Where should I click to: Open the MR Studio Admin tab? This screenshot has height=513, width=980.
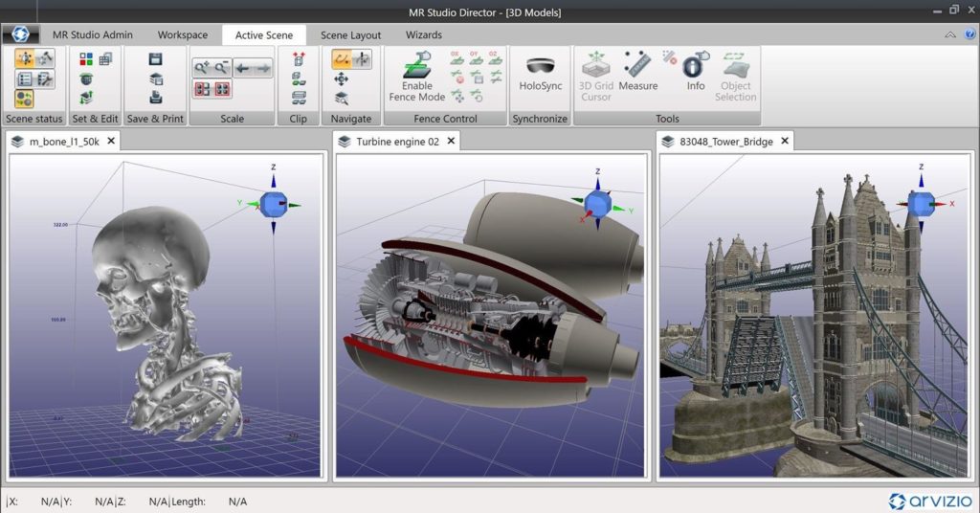(x=93, y=35)
